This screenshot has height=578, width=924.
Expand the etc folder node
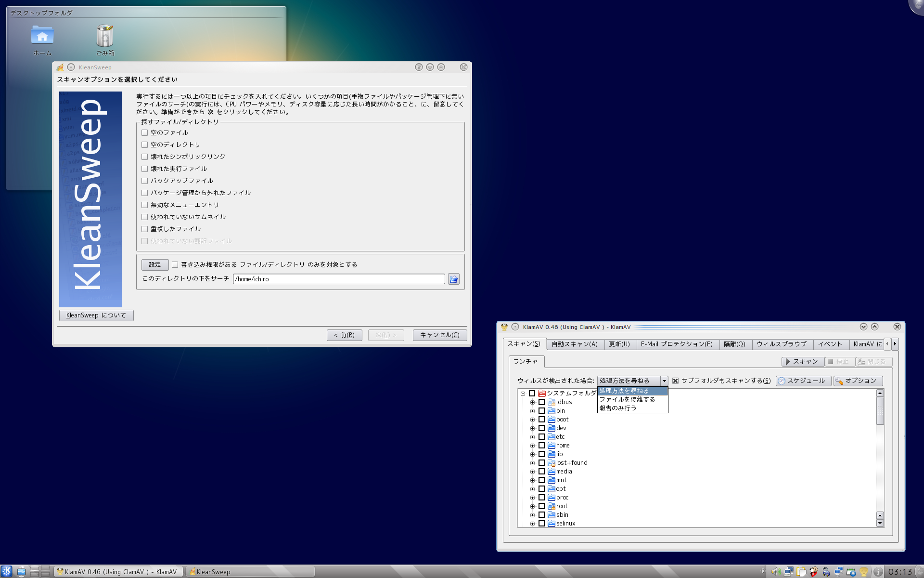[532, 437]
